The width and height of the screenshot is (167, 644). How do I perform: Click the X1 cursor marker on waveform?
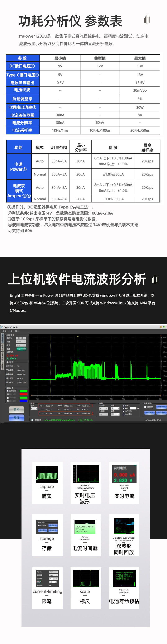(x=50, y=336)
